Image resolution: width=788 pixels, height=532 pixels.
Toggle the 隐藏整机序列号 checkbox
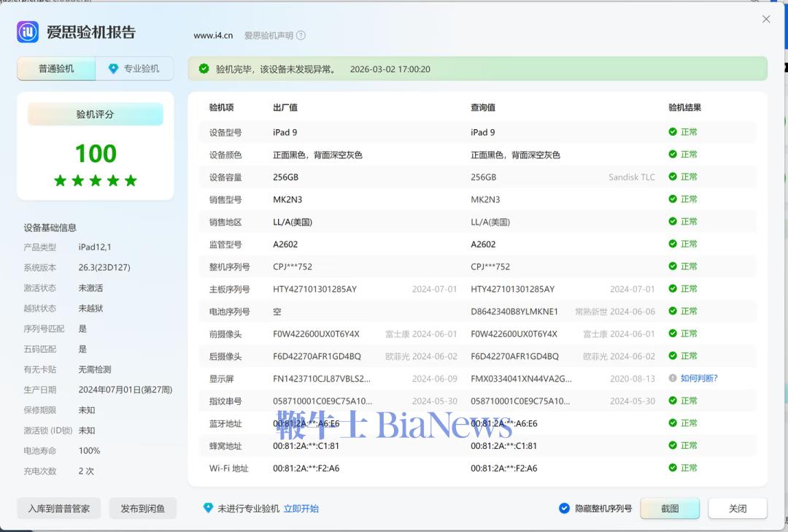click(x=564, y=509)
